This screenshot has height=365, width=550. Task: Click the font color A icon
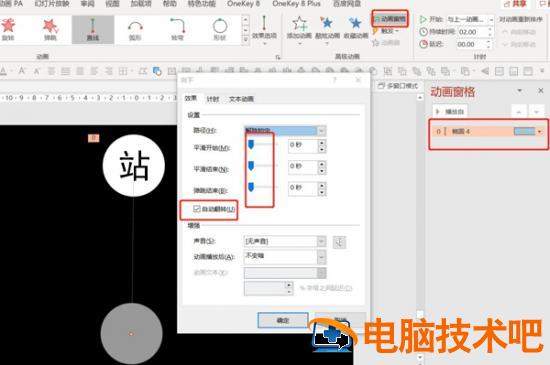coord(3,71)
